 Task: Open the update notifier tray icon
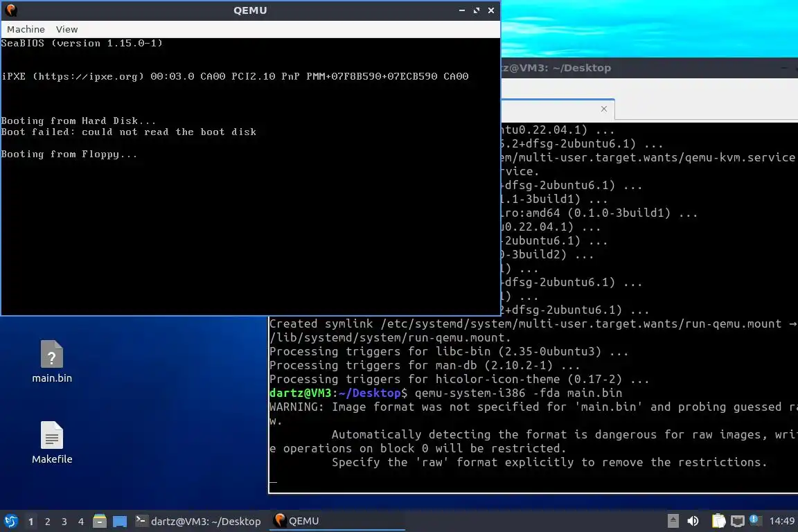point(756,520)
